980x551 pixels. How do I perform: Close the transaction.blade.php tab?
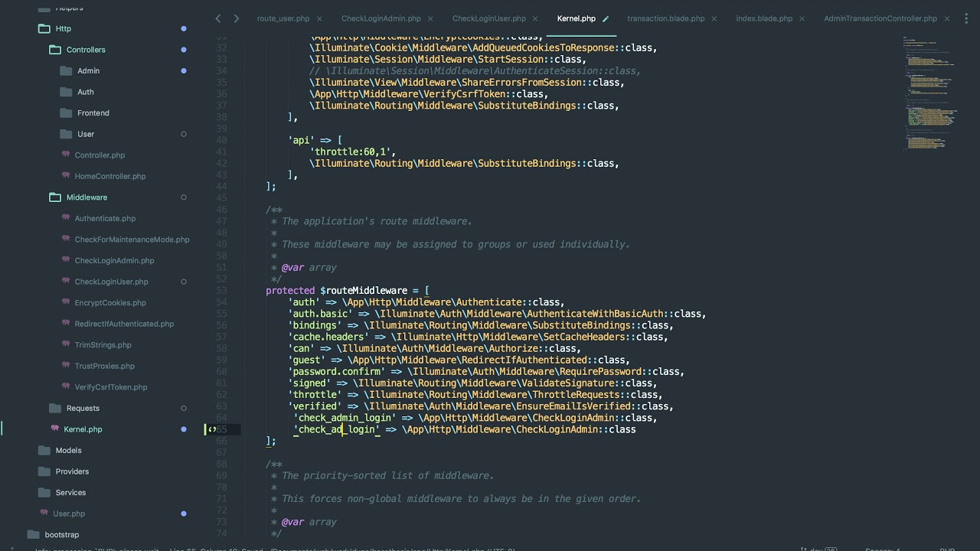pos(715,18)
